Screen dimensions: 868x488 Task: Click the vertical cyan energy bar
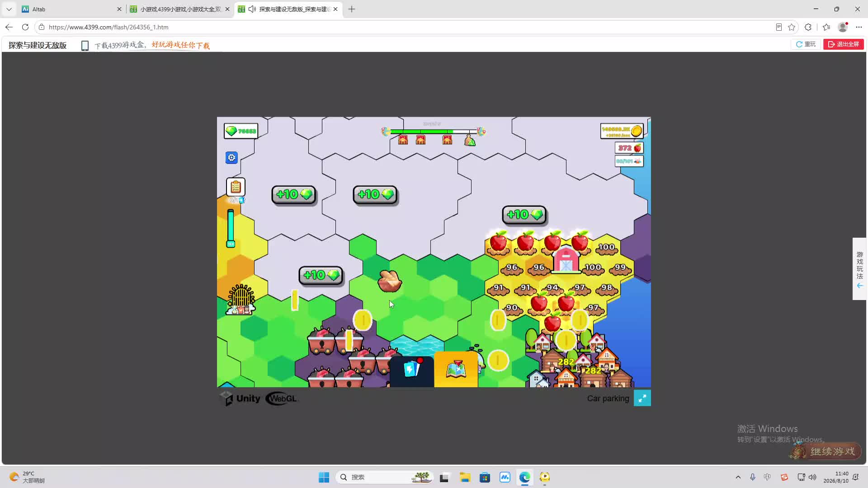(231, 228)
